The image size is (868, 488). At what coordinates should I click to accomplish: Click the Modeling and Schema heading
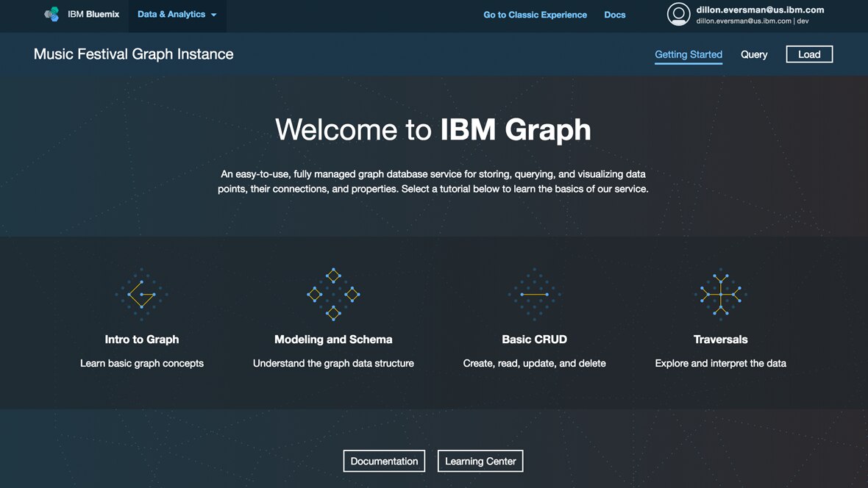[x=333, y=339]
